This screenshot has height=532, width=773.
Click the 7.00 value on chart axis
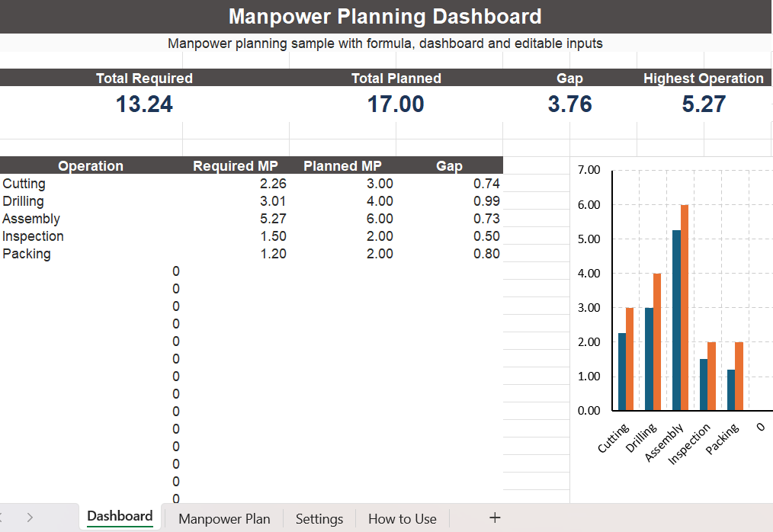589,170
